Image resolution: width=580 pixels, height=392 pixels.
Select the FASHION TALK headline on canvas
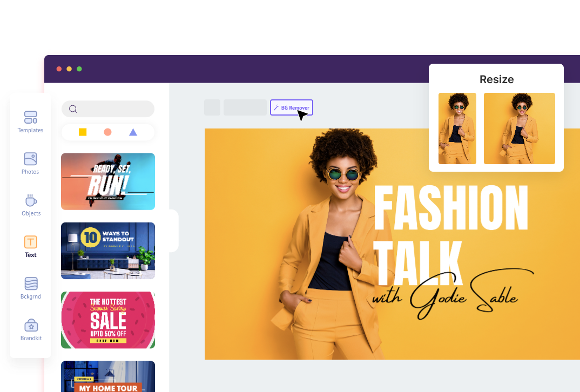(451, 235)
